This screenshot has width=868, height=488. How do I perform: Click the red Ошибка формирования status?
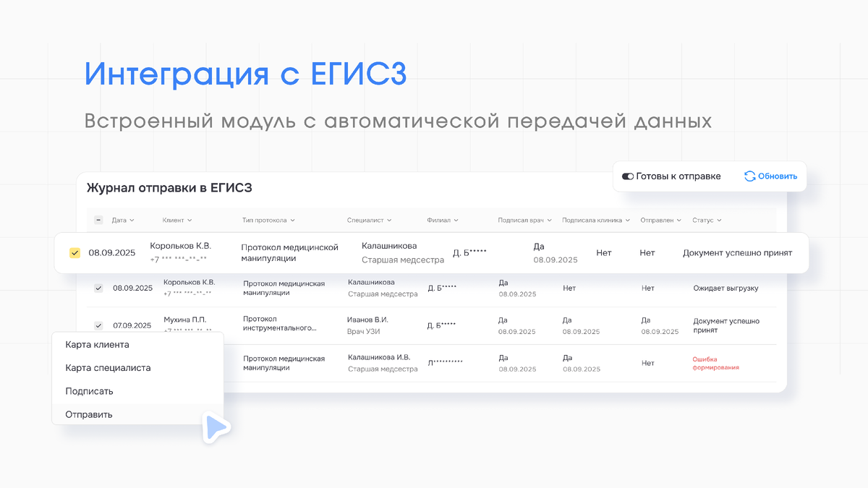click(x=716, y=363)
